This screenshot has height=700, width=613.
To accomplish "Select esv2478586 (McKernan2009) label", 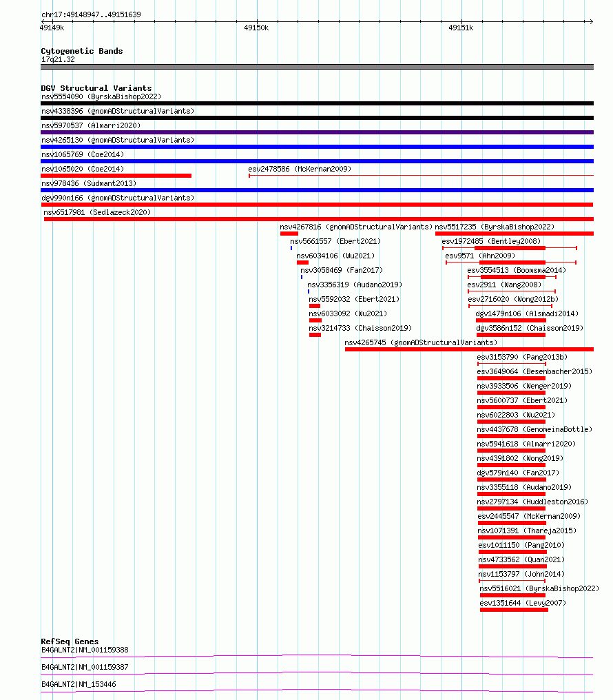I will (300, 169).
